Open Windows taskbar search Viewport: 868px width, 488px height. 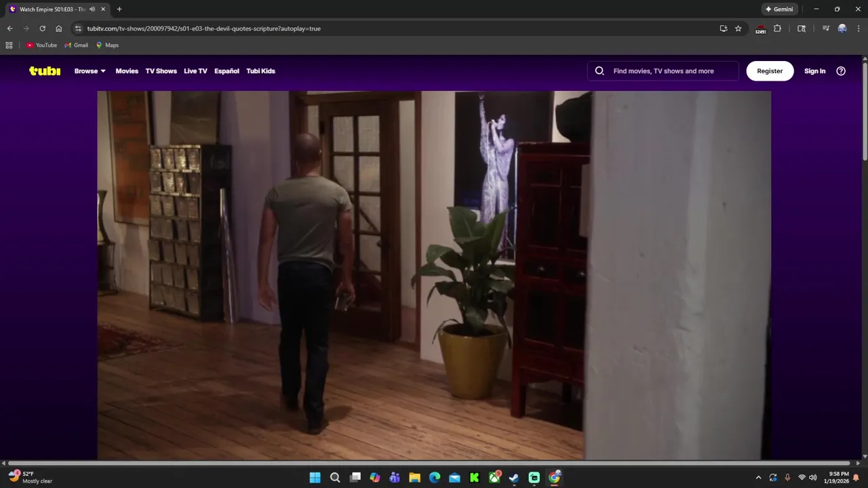[335, 478]
